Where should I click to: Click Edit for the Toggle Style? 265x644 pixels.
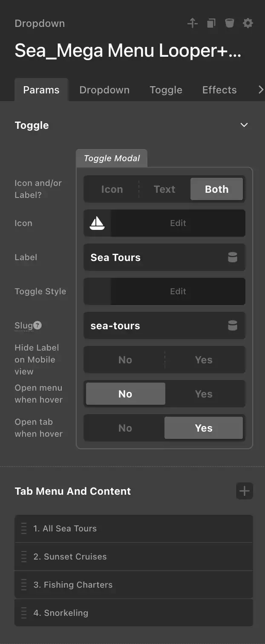point(178,291)
